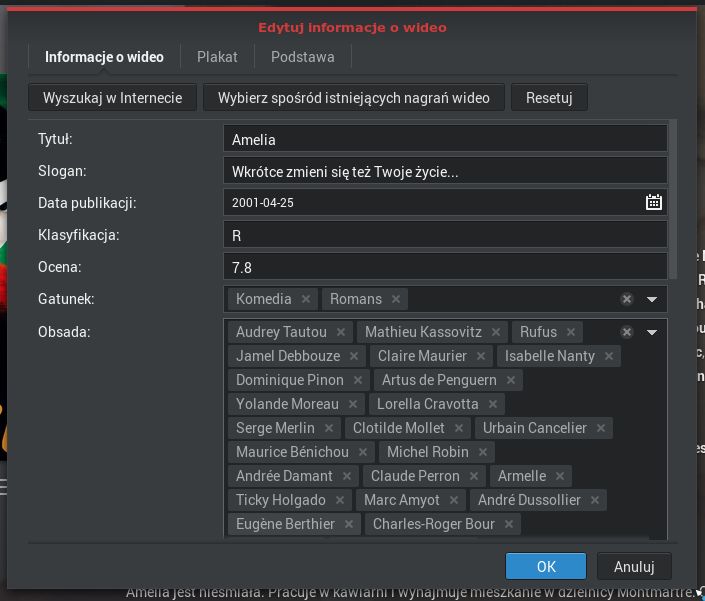
Task: Click the Slogan text field
Action: [x=445, y=171]
